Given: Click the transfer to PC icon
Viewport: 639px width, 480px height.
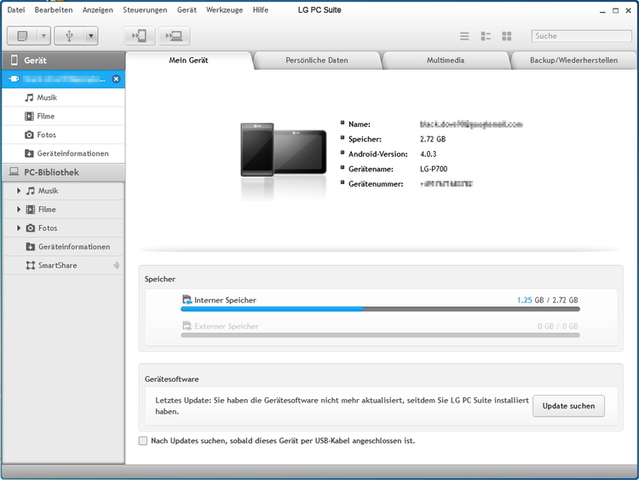Looking at the screenshot, I should tap(174, 36).
